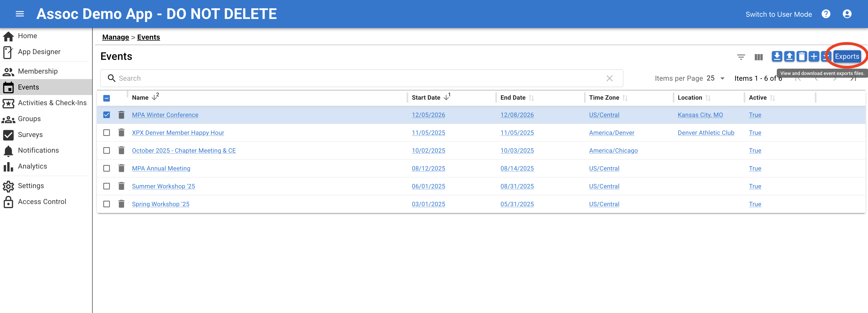This screenshot has height=313, width=868.
Task: Toggle the select-all header checkbox
Action: 107,98
